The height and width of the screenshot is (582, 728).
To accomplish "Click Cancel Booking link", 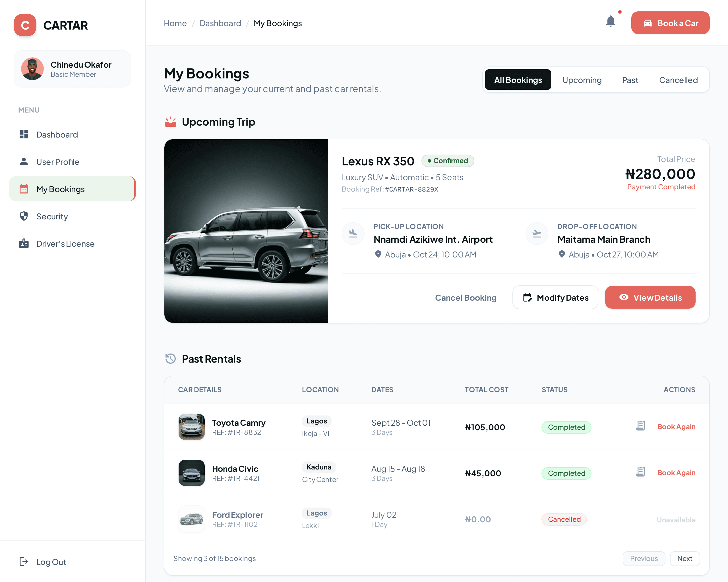I will tap(466, 298).
